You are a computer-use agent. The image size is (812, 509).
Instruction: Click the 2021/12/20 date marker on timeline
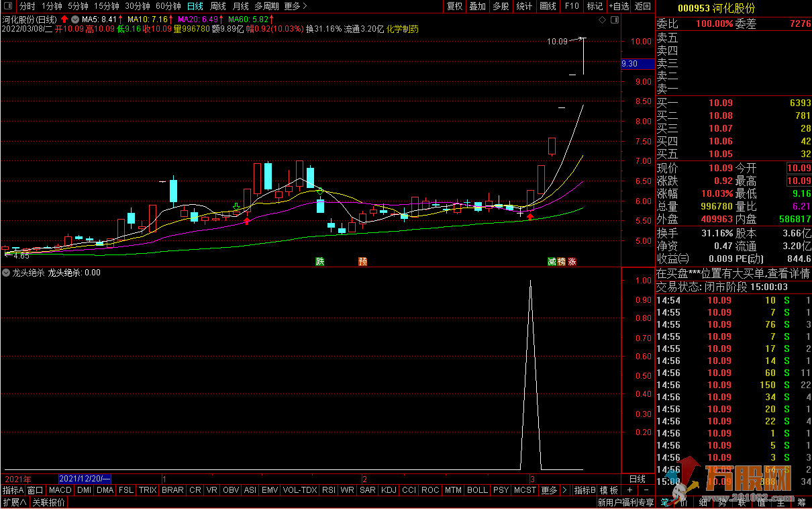[x=85, y=479]
